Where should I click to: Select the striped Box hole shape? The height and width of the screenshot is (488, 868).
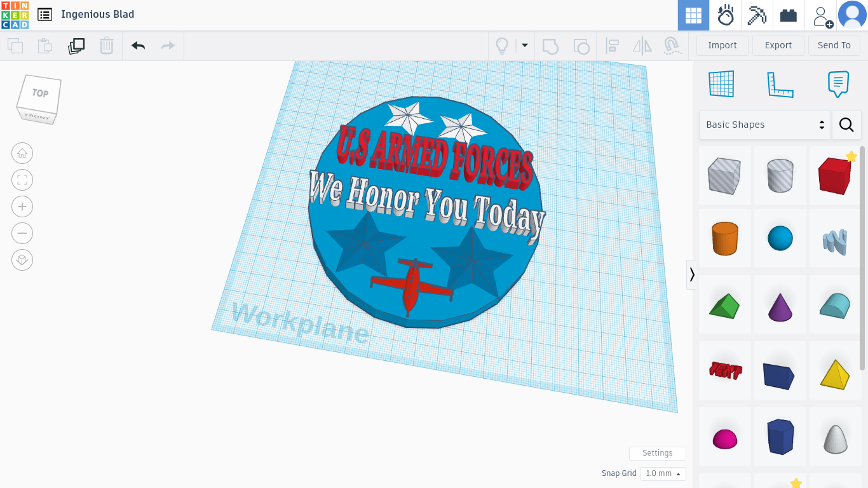[x=725, y=175]
